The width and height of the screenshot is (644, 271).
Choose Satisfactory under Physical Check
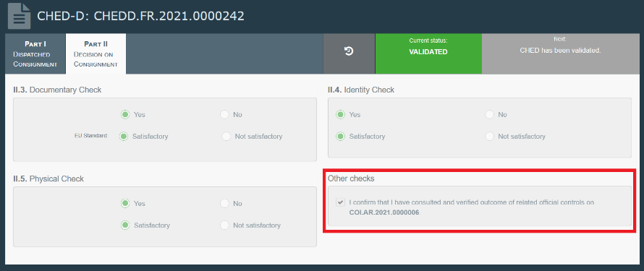(125, 225)
